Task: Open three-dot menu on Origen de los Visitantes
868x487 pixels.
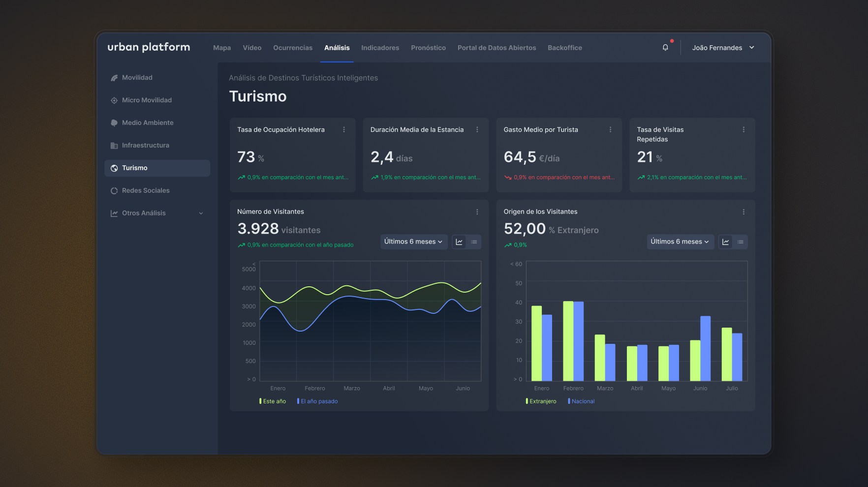Action: 743,212
